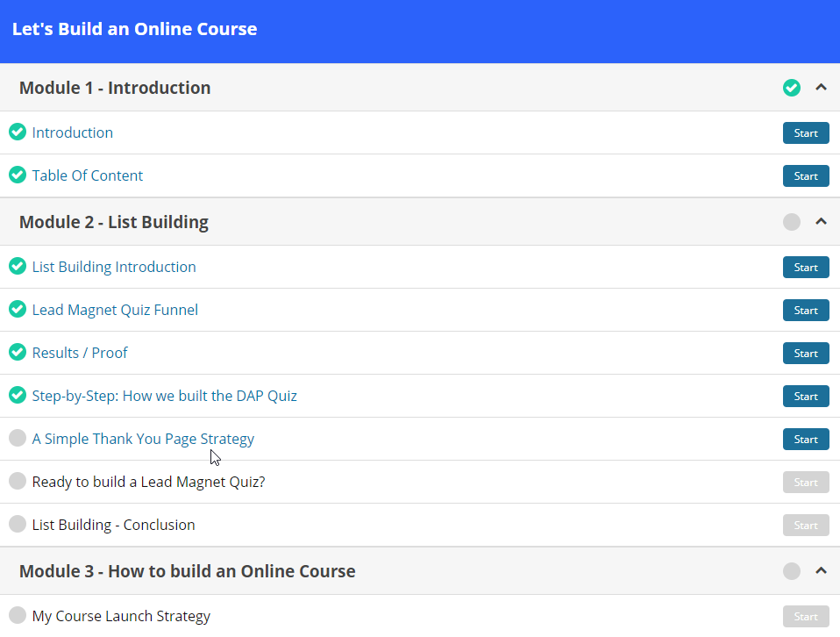Click the disabled Start button for My Course Launch Strategy

(806, 617)
